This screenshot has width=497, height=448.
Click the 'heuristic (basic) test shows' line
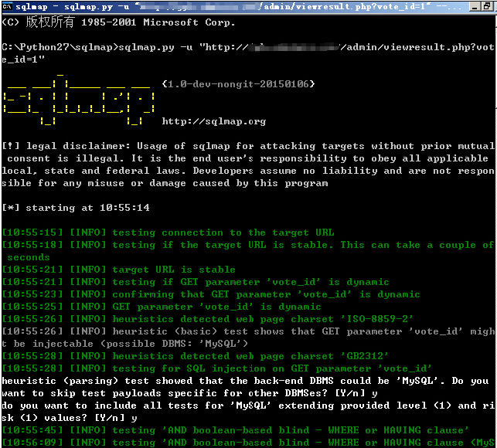[248, 331]
